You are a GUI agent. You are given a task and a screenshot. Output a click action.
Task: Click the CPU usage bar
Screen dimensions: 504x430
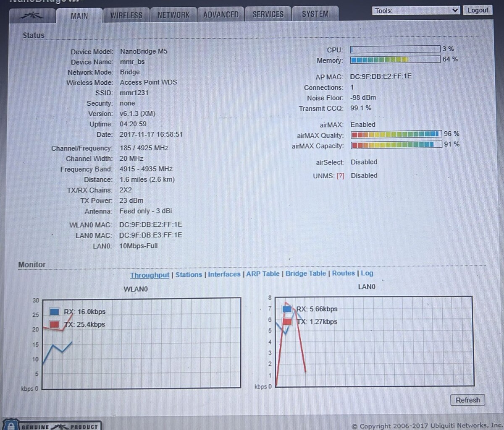(x=395, y=49)
